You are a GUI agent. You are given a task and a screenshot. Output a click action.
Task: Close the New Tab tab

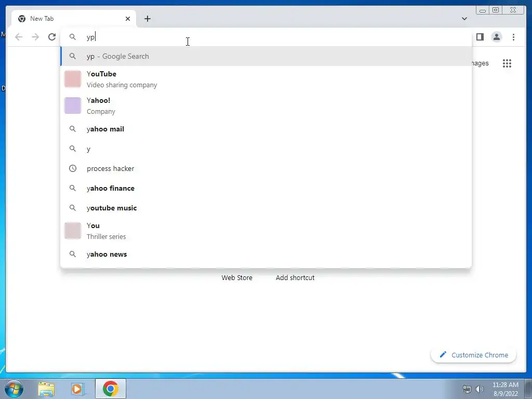128,19
